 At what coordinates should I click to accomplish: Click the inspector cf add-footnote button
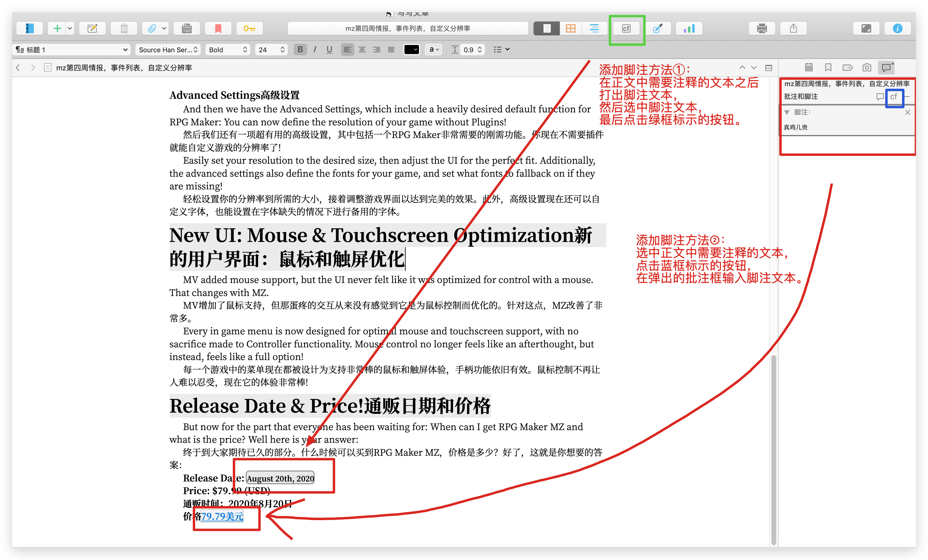[893, 97]
